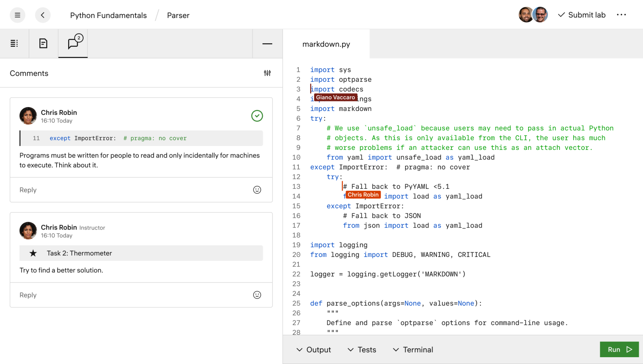Add emoji reaction to first comment
This screenshot has width=643, height=364.
click(x=257, y=190)
